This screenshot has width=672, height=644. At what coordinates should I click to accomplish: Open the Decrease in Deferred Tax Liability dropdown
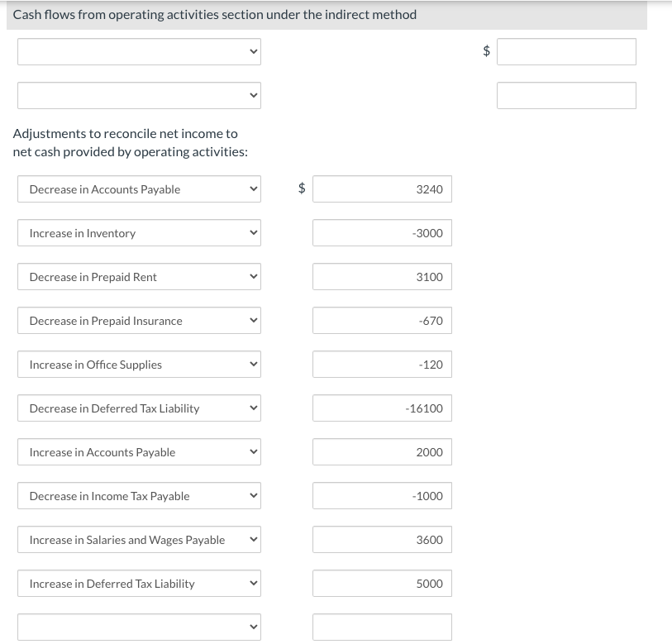pos(139,408)
